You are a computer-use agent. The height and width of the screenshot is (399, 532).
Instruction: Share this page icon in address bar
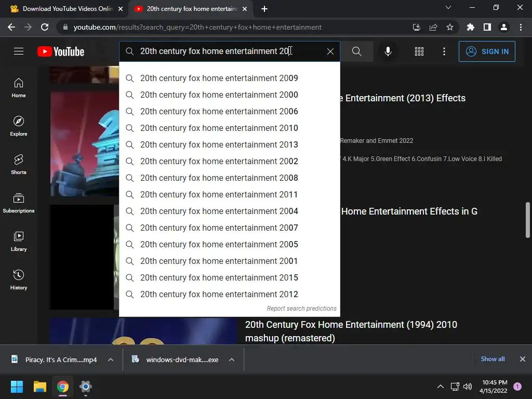click(x=433, y=27)
